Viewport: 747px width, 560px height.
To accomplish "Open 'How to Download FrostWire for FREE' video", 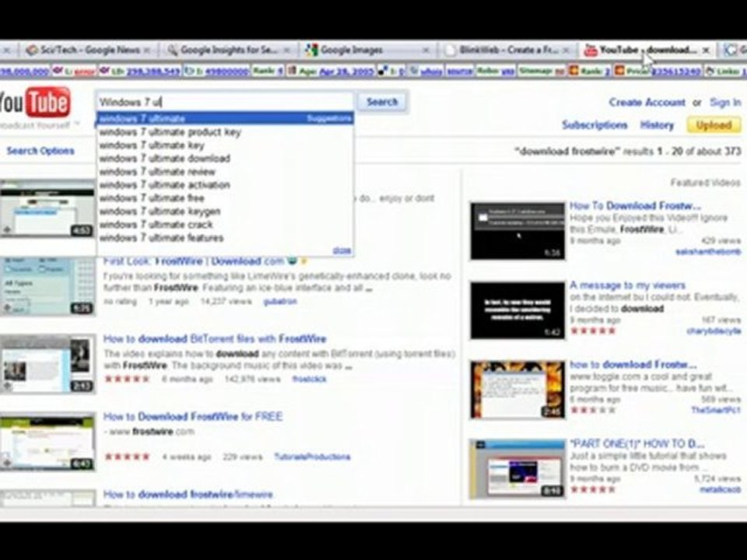I will click(x=193, y=417).
